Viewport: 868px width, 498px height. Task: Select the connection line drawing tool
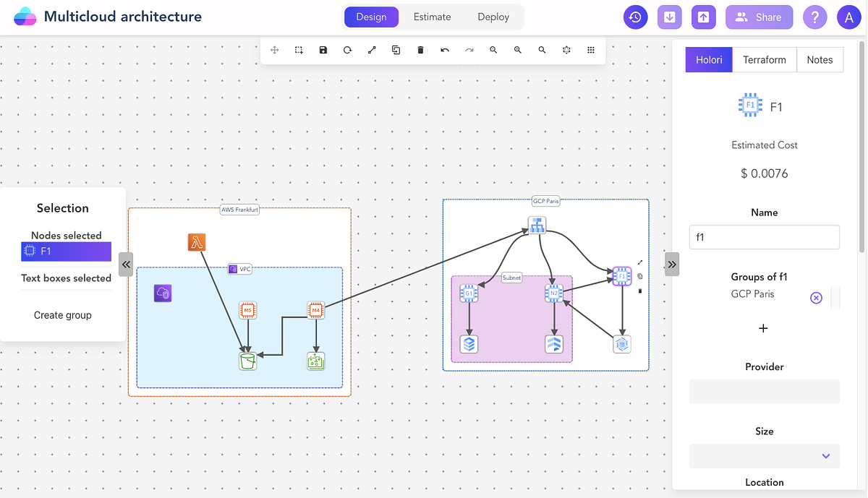(372, 50)
